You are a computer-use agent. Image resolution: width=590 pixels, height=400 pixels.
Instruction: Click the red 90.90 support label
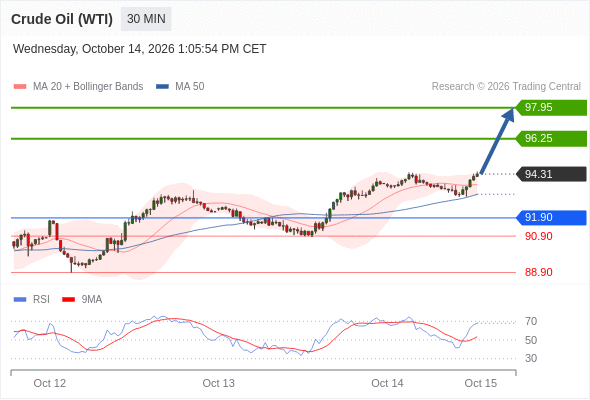(x=538, y=236)
